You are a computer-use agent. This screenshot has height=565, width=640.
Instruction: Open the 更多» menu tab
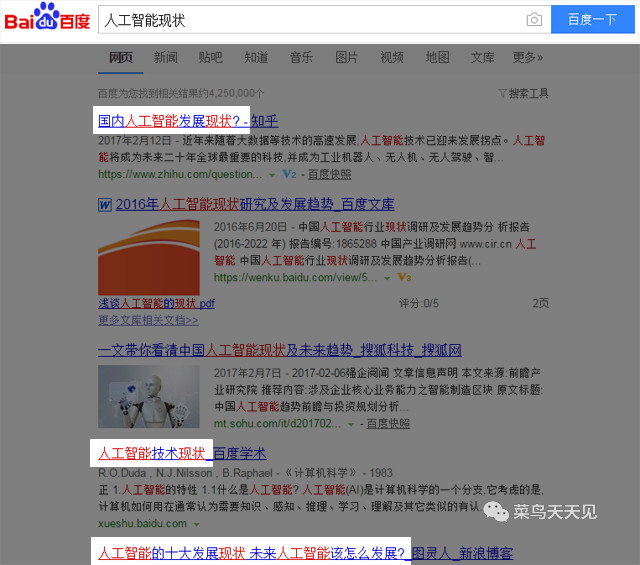(x=528, y=58)
